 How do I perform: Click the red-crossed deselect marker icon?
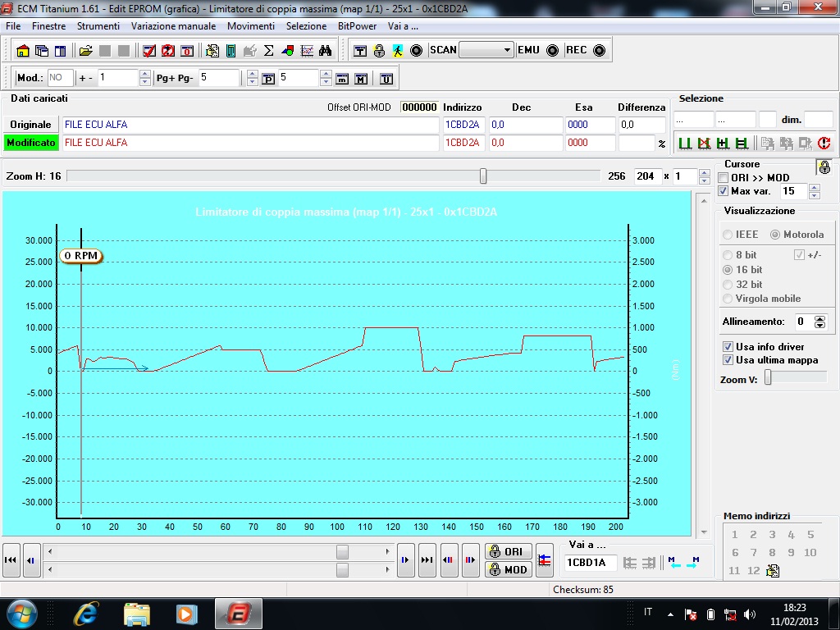704,143
